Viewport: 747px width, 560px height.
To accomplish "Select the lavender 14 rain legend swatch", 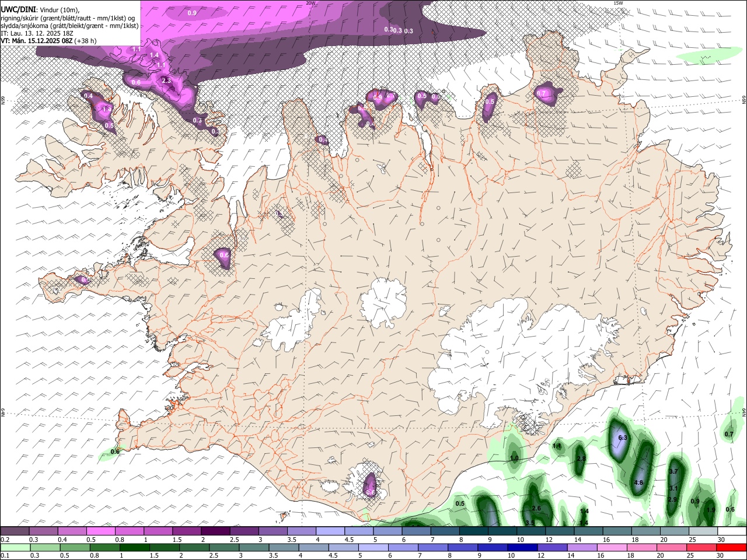I will tap(582, 548).
